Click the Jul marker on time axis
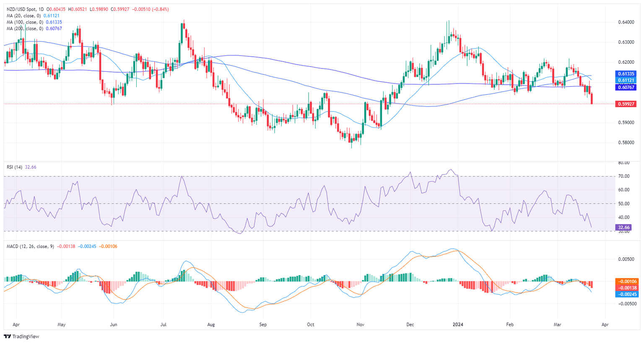The image size is (644, 343). click(164, 325)
